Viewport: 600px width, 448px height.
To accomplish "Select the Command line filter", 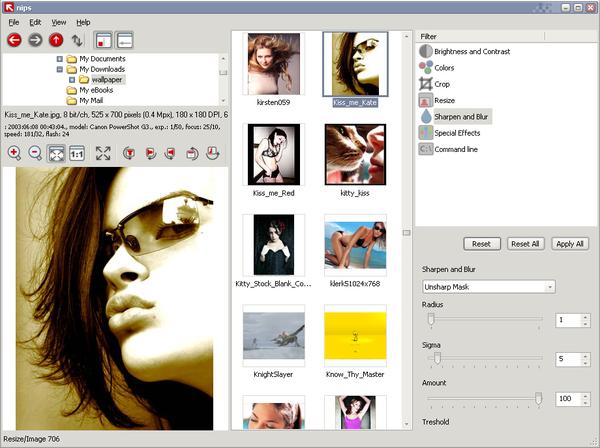I will click(x=448, y=149).
